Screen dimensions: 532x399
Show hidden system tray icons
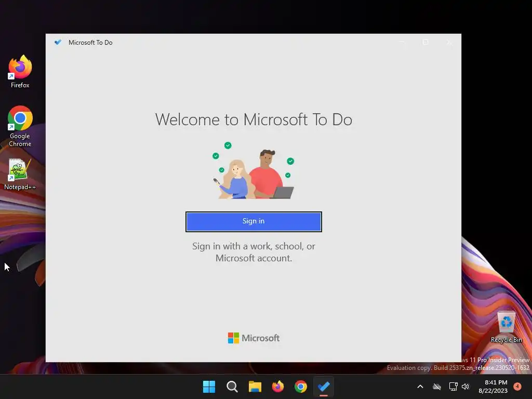point(420,387)
